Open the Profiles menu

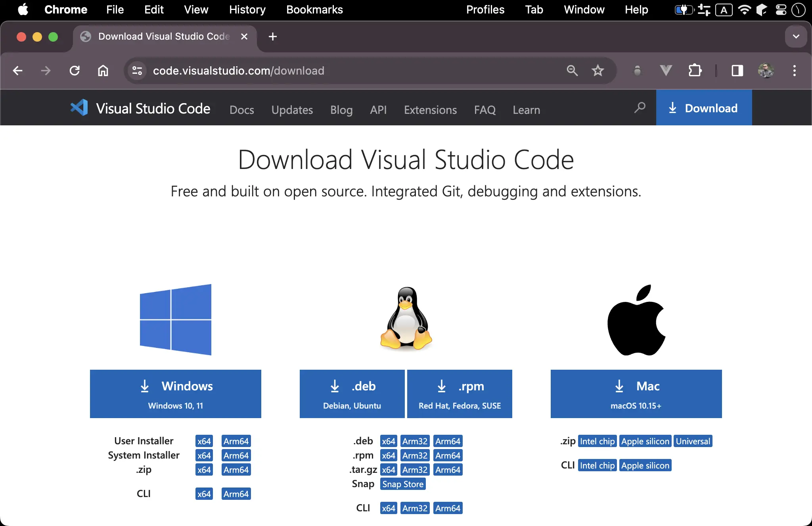coord(485,10)
